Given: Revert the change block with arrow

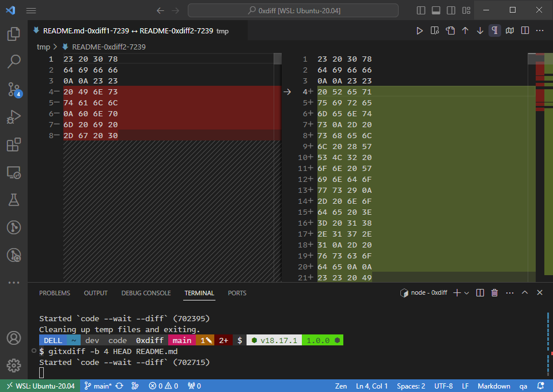Looking at the screenshot, I should point(287,92).
